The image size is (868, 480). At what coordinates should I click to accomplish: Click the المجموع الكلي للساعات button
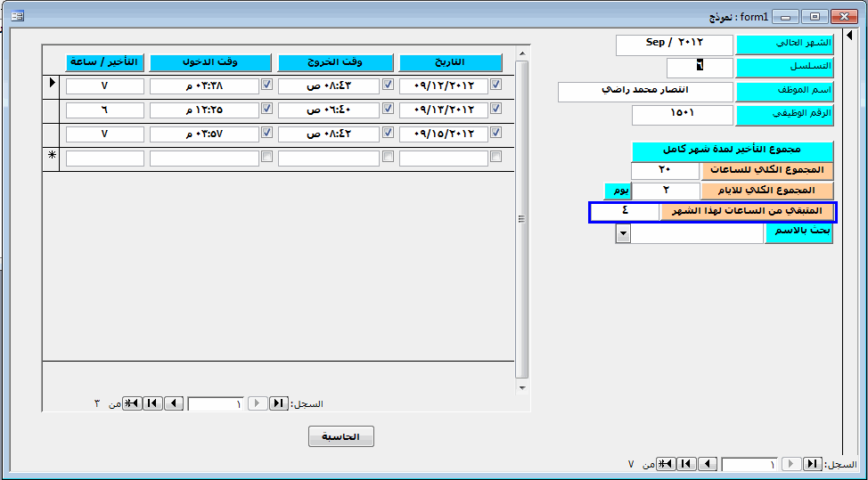coord(767,170)
